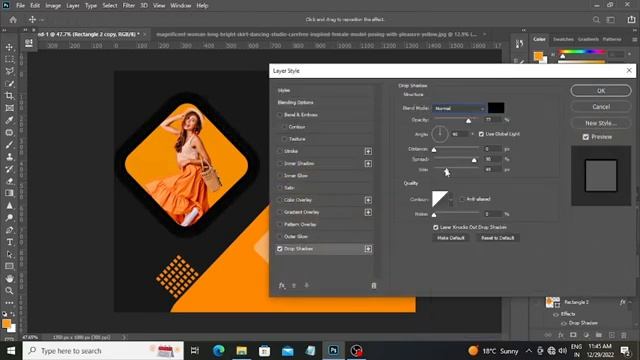
Task: Add another Color Overlay with plus button
Action: (x=368, y=200)
